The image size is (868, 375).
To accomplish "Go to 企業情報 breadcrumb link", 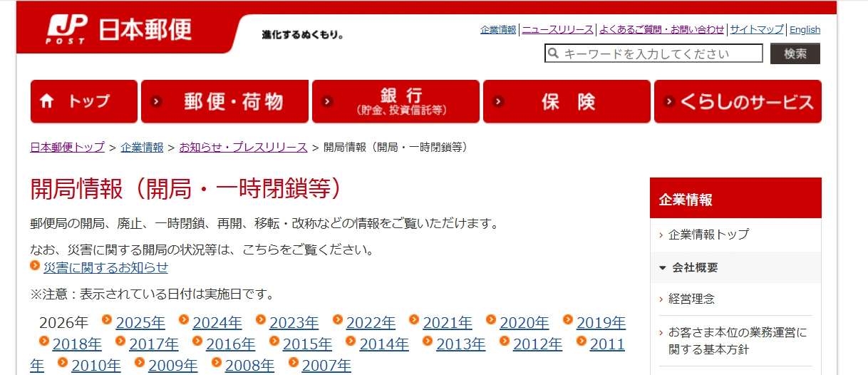I will (142, 147).
